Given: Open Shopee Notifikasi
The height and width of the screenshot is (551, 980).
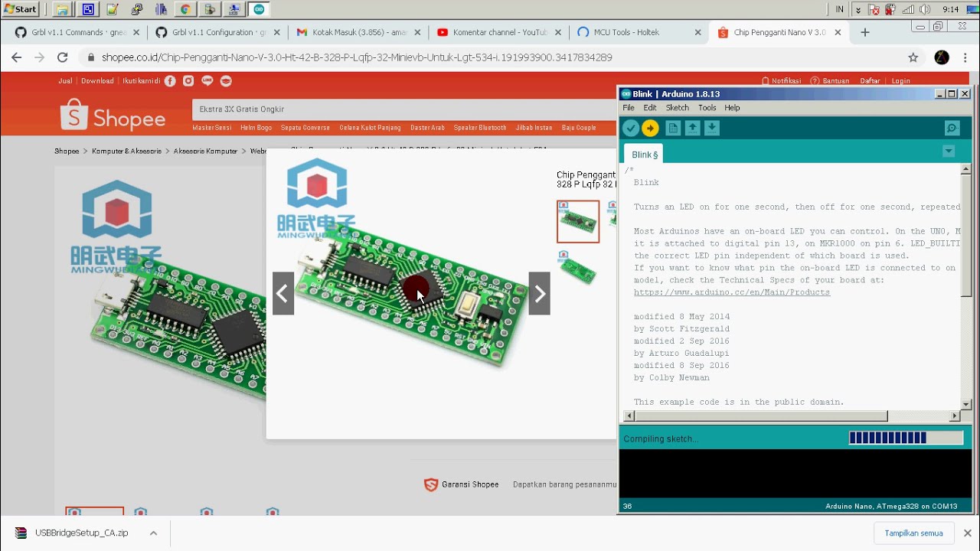Looking at the screenshot, I should [x=782, y=81].
